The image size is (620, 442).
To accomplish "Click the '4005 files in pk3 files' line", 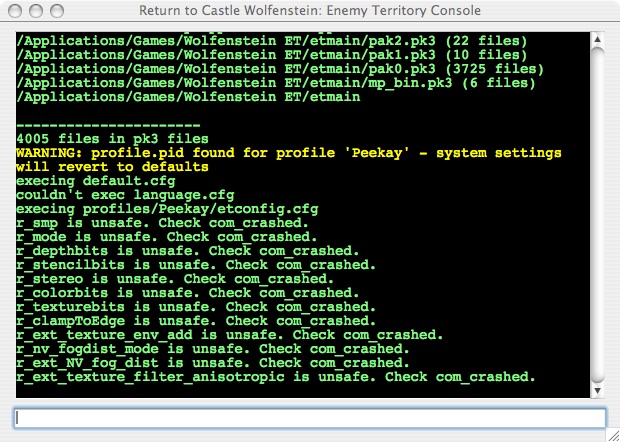I will pos(112,139).
